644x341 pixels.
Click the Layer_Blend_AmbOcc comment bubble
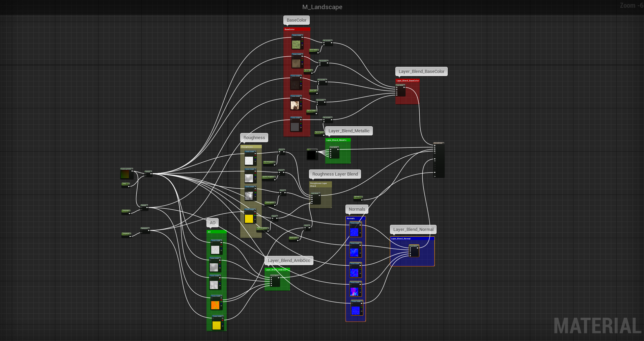click(x=289, y=261)
